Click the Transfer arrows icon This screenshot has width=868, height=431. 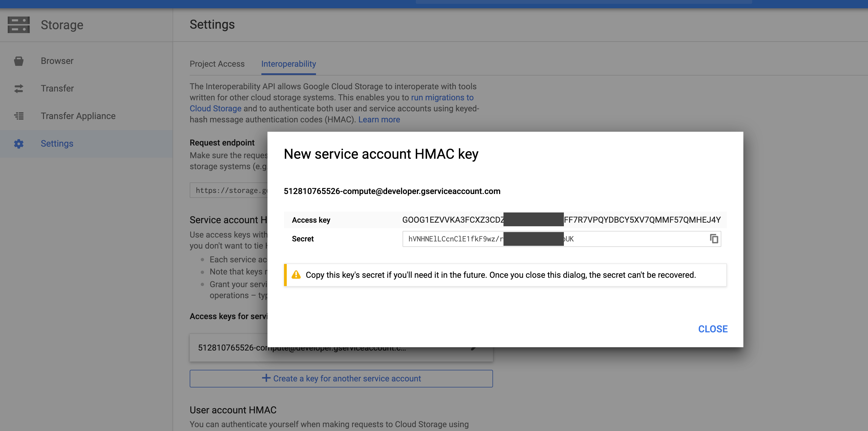click(x=18, y=88)
